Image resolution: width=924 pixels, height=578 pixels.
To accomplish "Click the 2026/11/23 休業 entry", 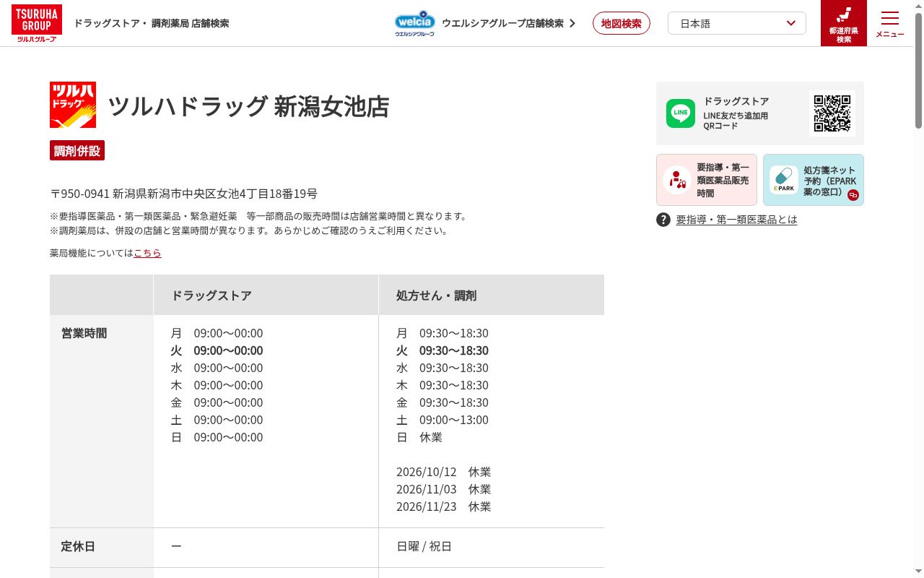I will 443,506.
